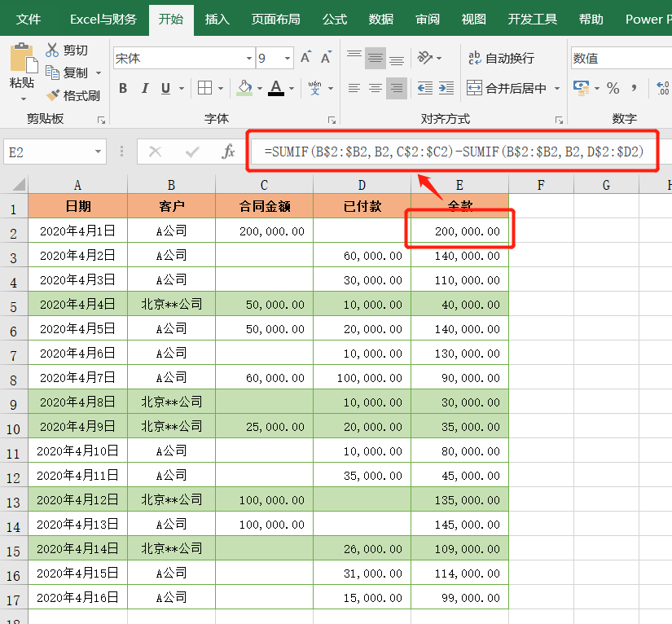Click the number format box 数值
The width and height of the screenshot is (672, 624).
tap(621, 58)
